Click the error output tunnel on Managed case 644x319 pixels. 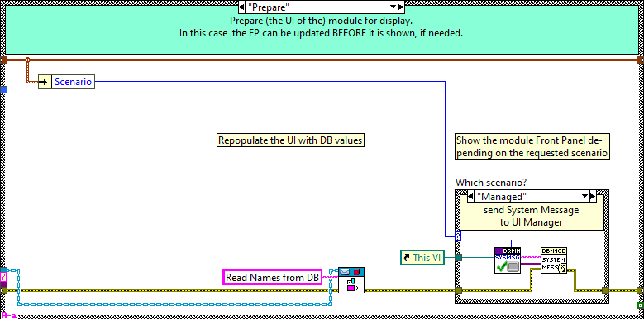click(x=605, y=291)
